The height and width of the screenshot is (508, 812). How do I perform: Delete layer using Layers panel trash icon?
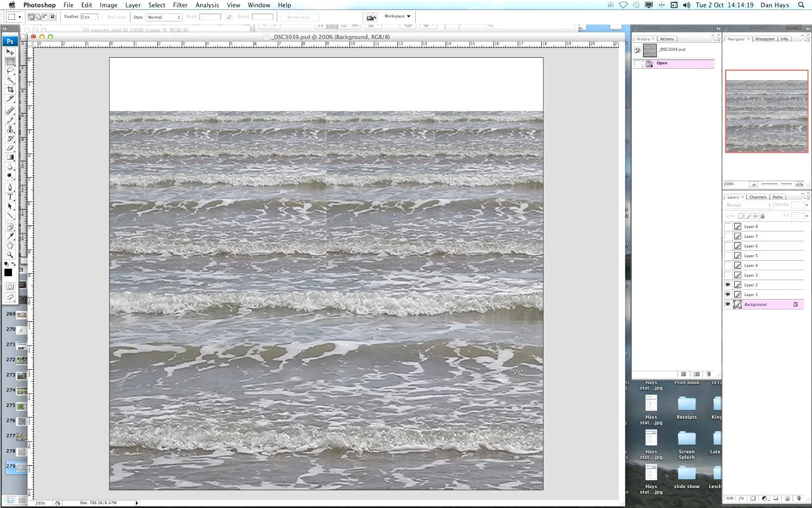click(799, 498)
